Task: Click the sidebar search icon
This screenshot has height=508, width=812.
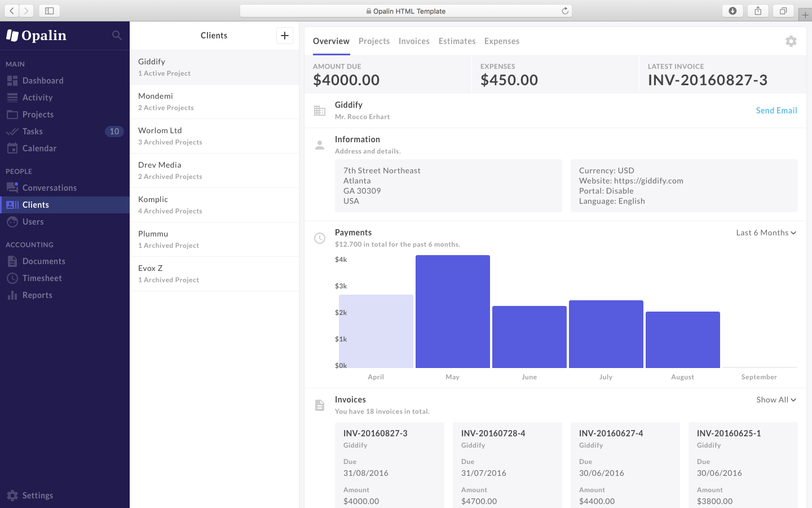Action: [117, 35]
